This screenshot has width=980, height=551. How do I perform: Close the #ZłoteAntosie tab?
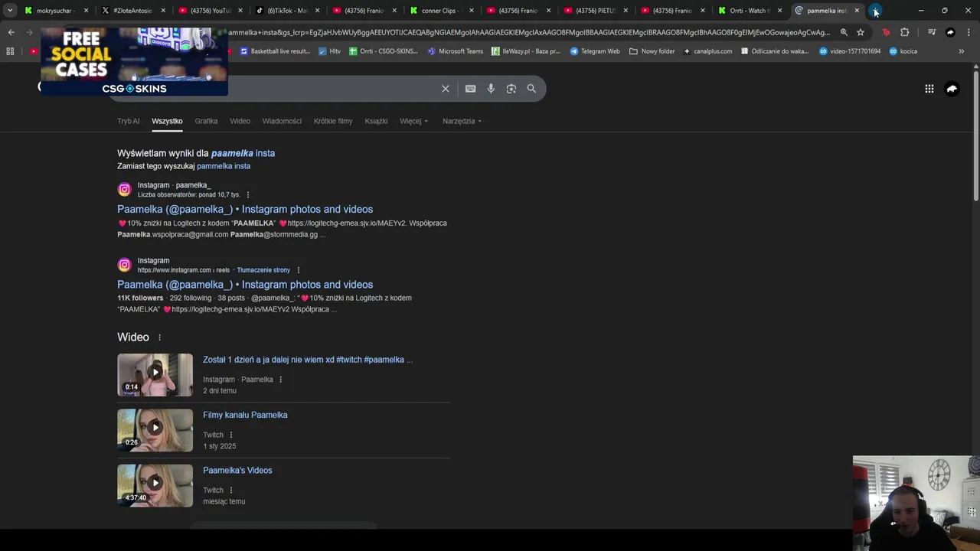[163, 11]
